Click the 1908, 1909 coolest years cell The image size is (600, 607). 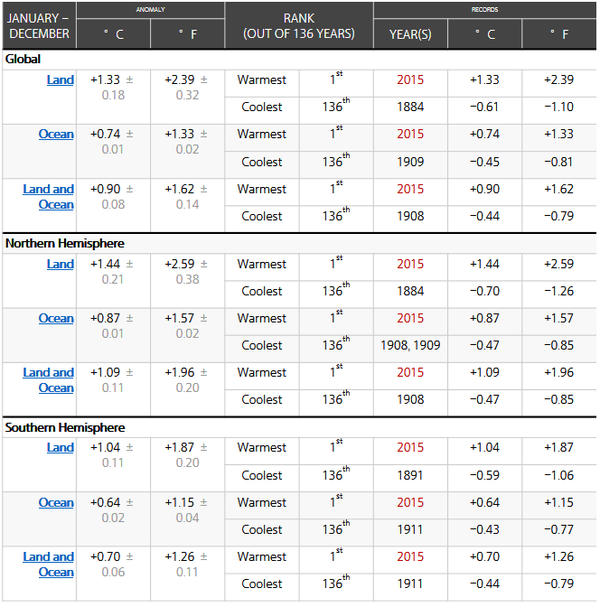click(x=410, y=345)
